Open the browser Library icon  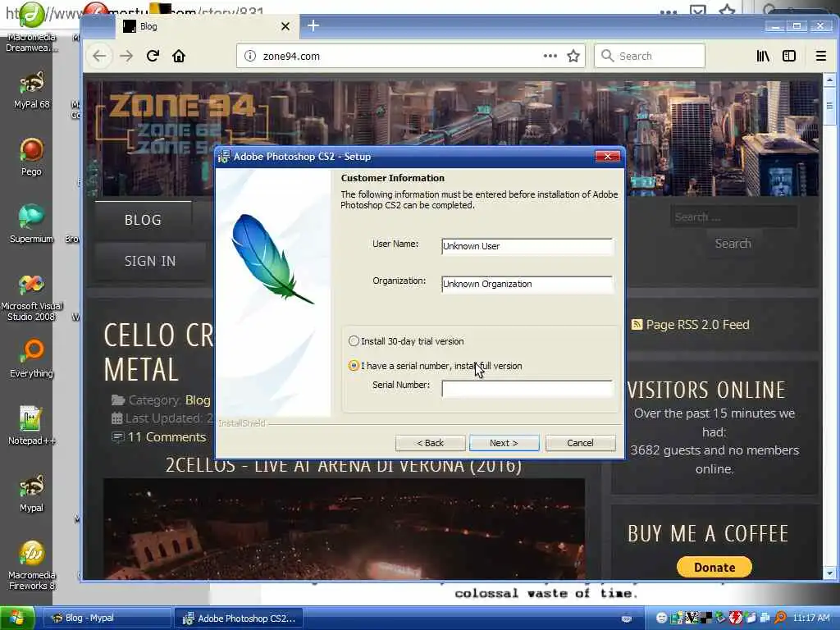(763, 56)
